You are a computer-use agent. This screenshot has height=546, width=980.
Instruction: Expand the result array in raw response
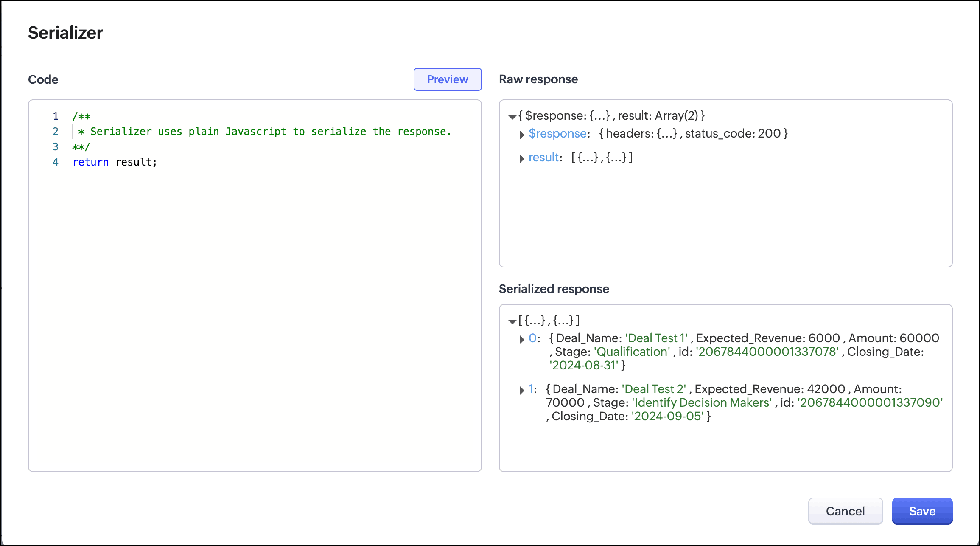(x=522, y=158)
